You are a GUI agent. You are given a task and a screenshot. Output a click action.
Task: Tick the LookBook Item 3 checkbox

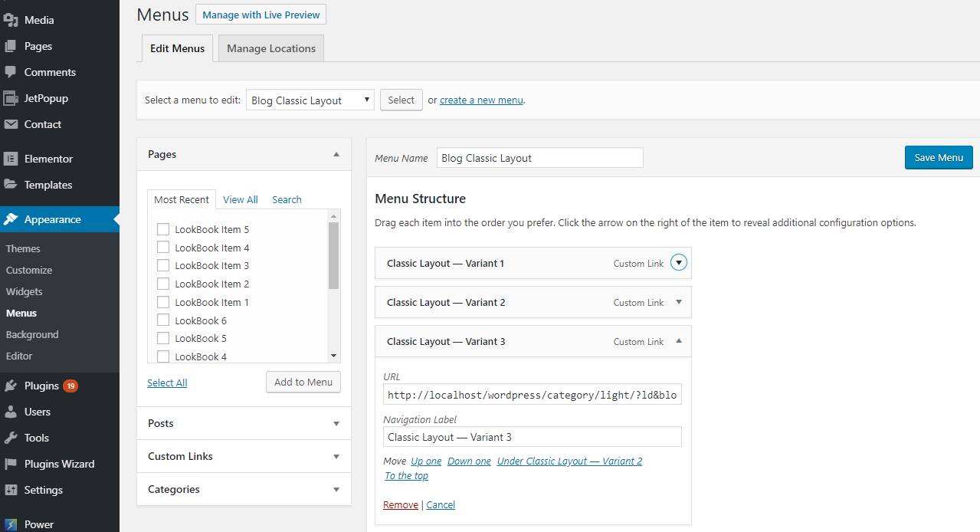coord(163,265)
